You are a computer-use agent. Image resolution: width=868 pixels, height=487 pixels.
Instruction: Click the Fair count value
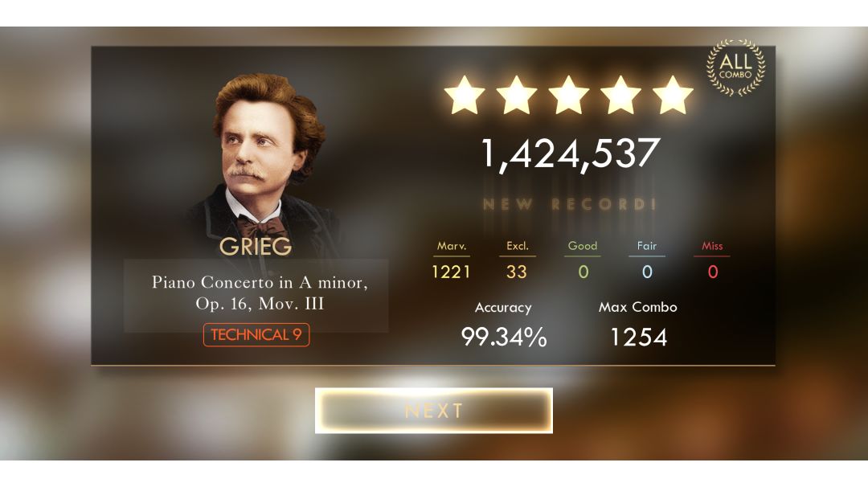647,272
